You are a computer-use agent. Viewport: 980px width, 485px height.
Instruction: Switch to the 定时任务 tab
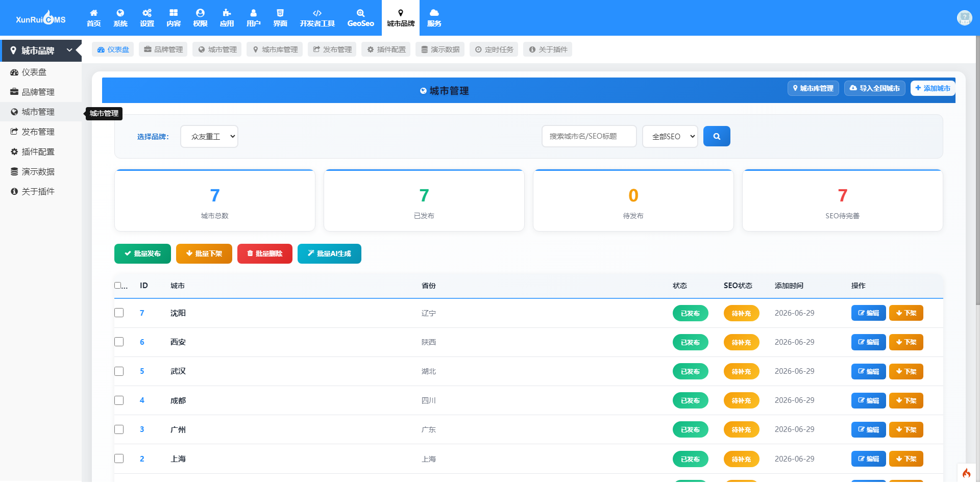(494, 49)
